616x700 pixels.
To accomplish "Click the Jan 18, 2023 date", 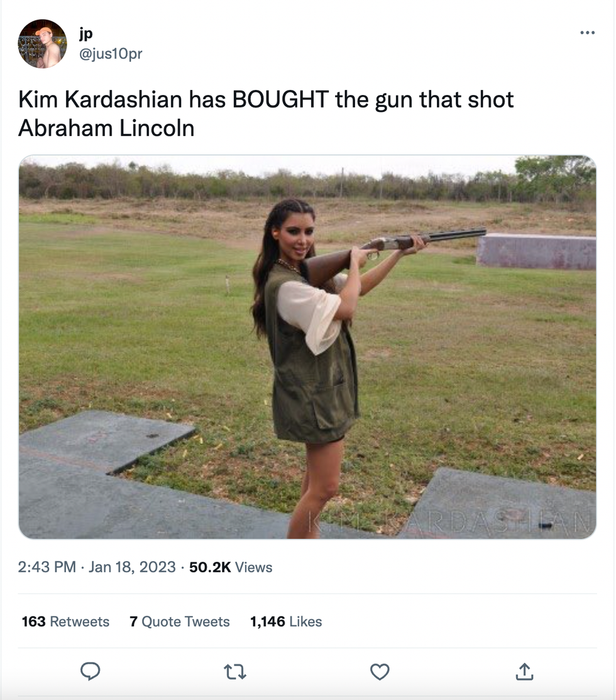I will [x=132, y=567].
